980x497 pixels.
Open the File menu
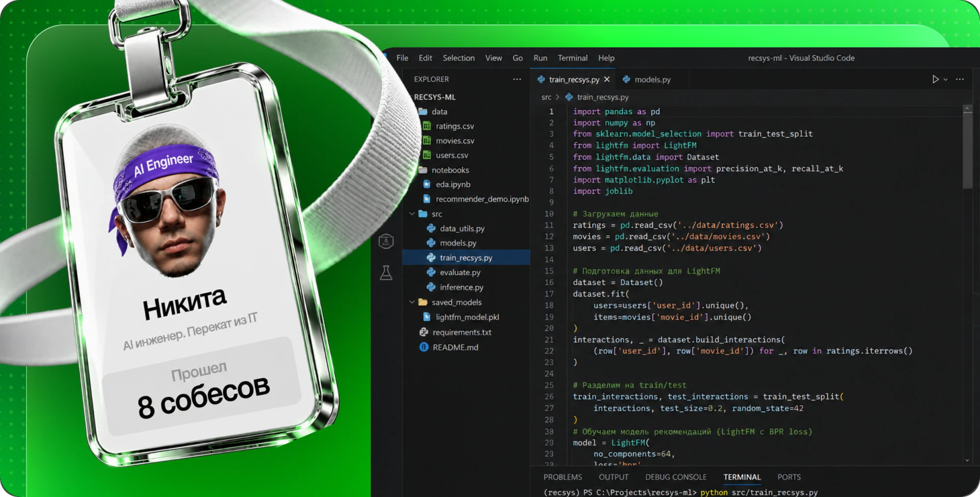pyautogui.click(x=402, y=58)
